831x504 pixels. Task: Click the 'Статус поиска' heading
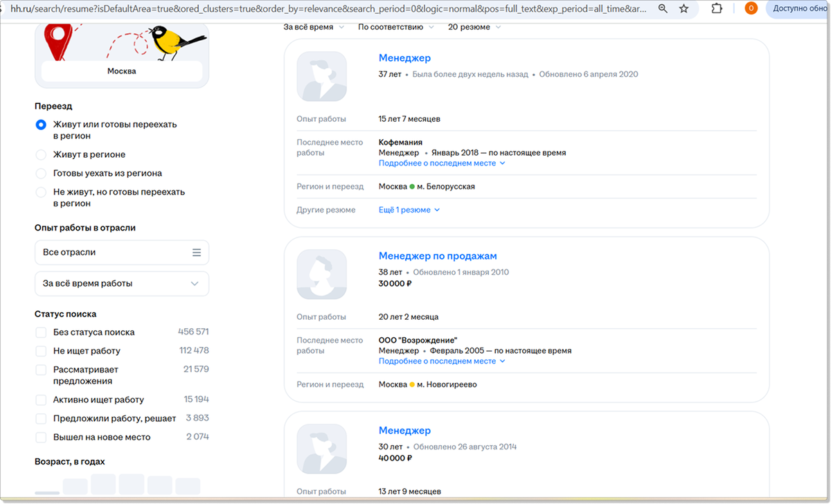pos(66,314)
